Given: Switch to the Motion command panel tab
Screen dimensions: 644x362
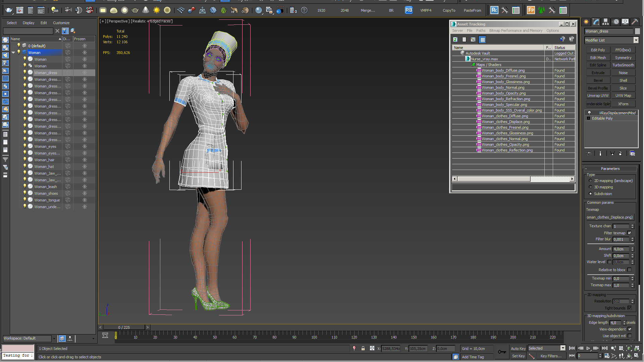Looking at the screenshot, I should click(616, 22).
